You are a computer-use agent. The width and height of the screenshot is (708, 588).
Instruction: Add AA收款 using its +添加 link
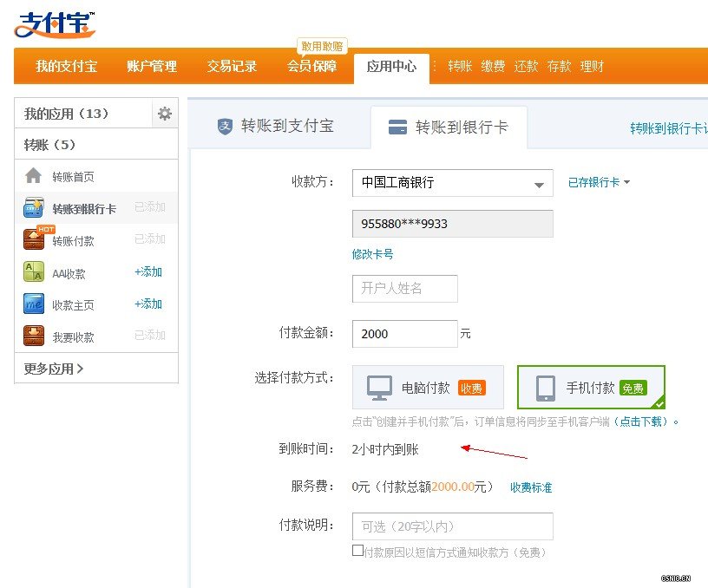[148, 272]
